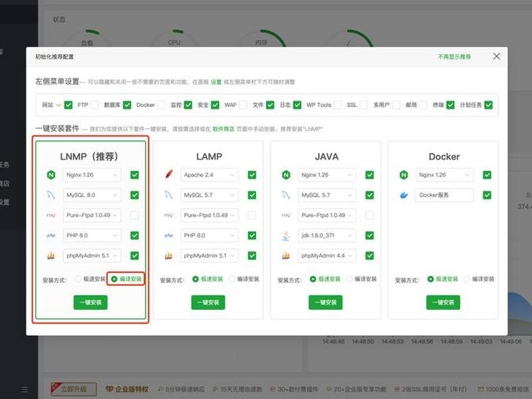Open phpMyAdmin 5.1 dropdown in LNMP card
The height and width of the screenshot is (399, 532).
click(x=92, y=255)
